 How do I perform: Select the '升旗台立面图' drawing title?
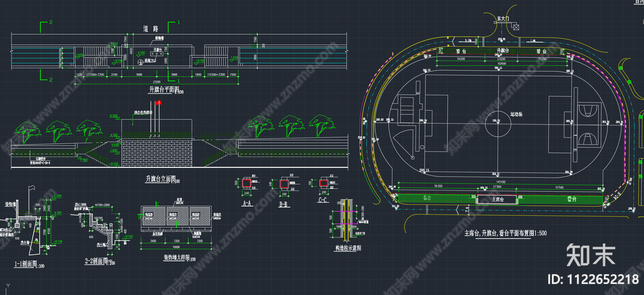click(x=161, y=179)
